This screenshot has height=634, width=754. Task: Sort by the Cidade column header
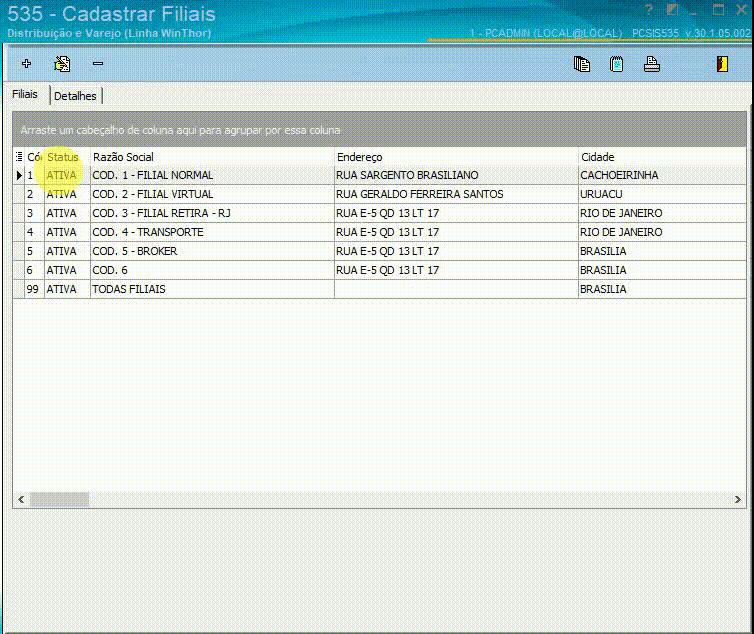coord(662,157)
